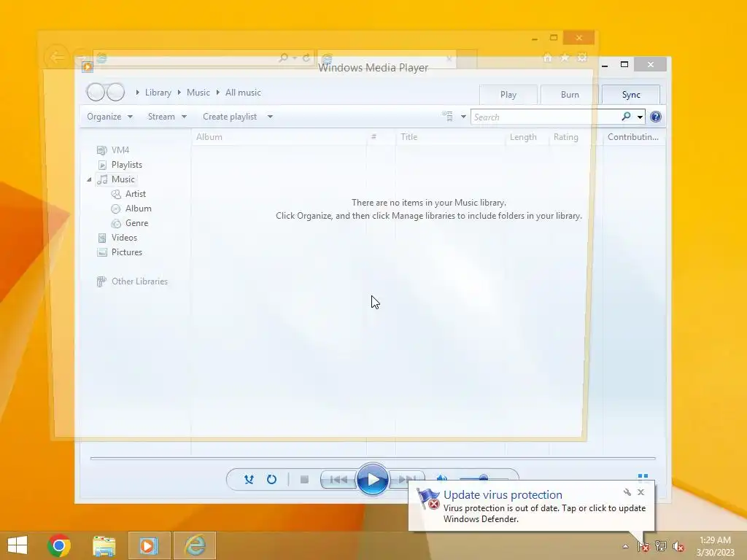Sort by the Album column header
This screenshot has height=560, width=747.
279,137
